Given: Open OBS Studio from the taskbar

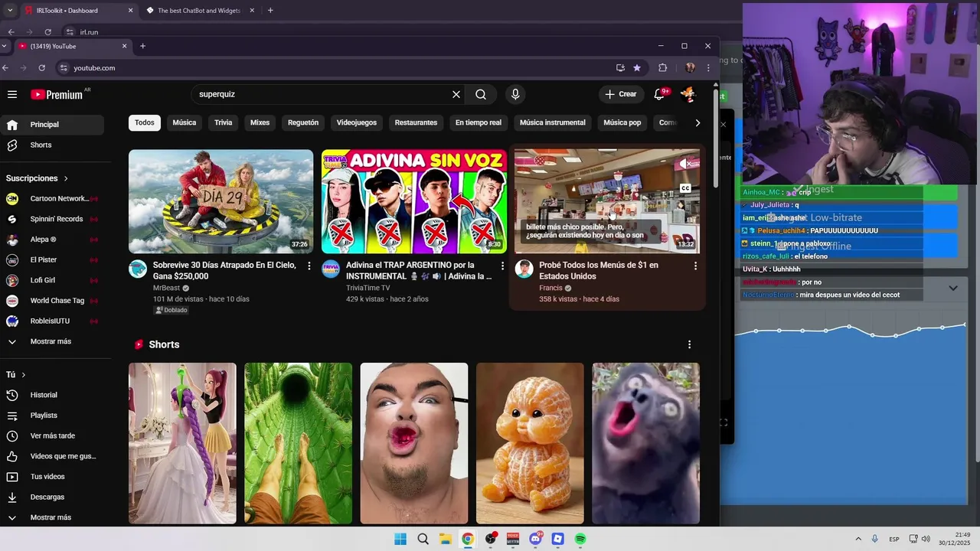Looking at the screenshot, I should coord(491,540).
